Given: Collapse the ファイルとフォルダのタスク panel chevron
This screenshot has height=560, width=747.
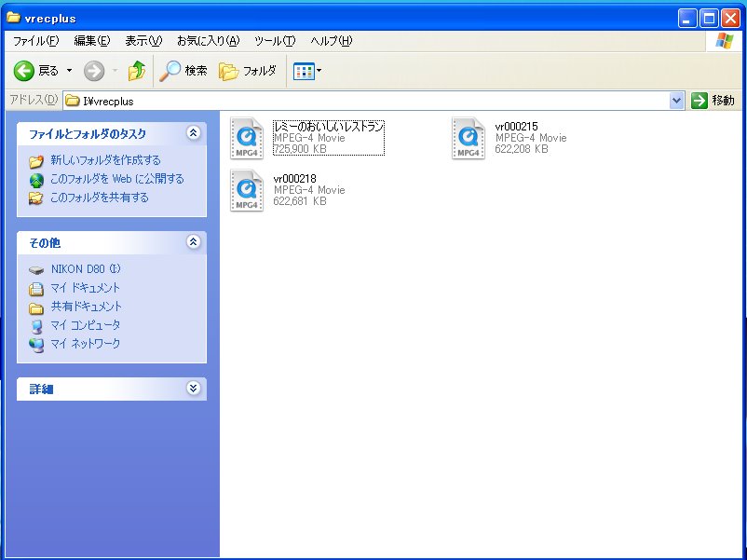Looking at the screenshot, I should 193,133.
